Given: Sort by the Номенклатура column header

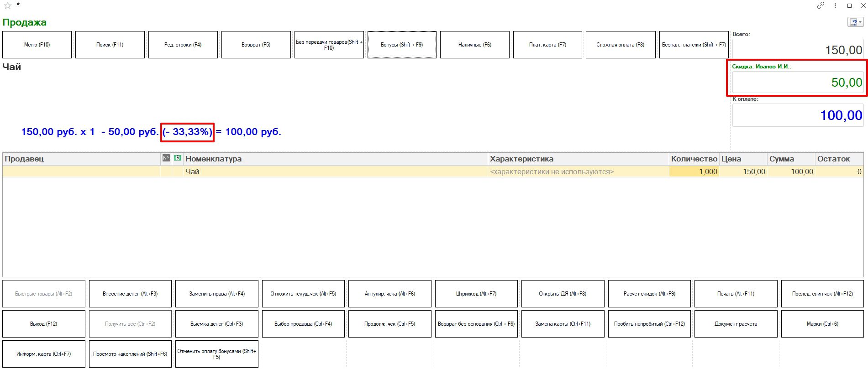Looking at the screenshot, I should click(x=336, y=159).
